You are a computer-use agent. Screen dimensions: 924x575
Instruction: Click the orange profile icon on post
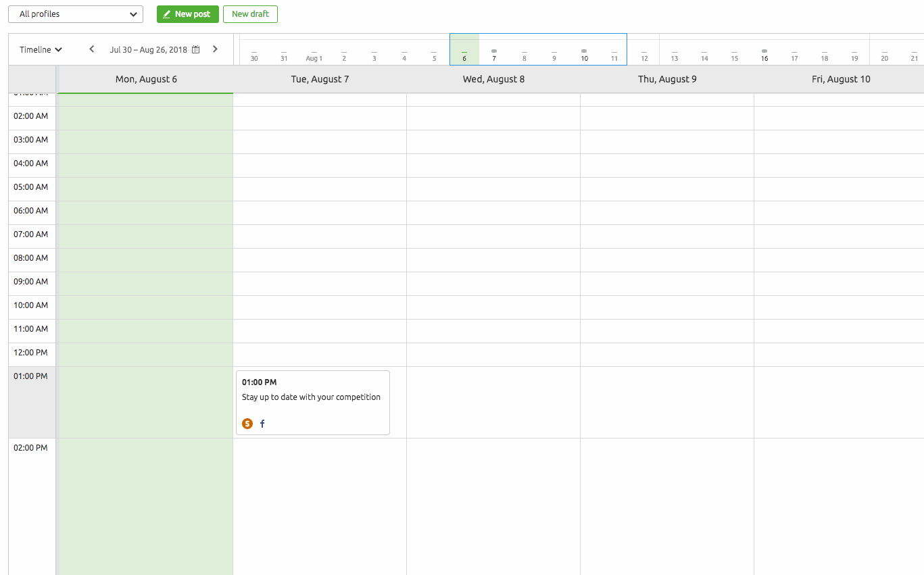pos(247,424)
